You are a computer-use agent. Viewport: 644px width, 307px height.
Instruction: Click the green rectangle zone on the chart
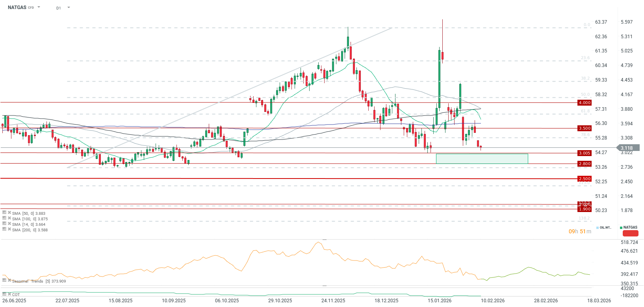pyautogui.click(x=482, y=158)
